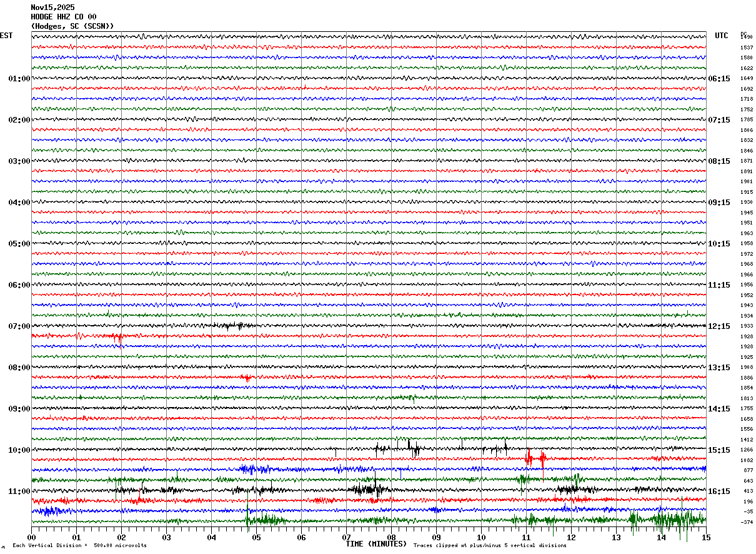This screenshot has width=756, height=554.
Task: Select the 07:00 EST hour label
Action: pos(19,326)
